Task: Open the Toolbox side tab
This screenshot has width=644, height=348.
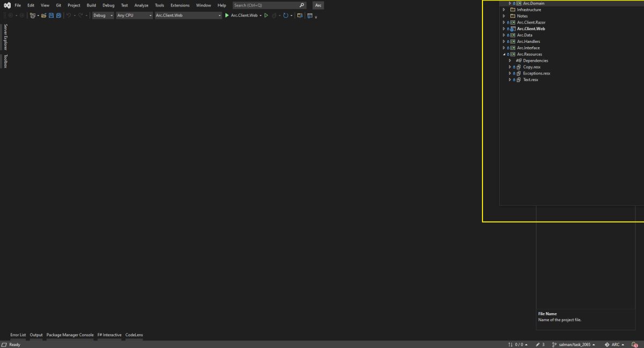Action: click(5, 61)
